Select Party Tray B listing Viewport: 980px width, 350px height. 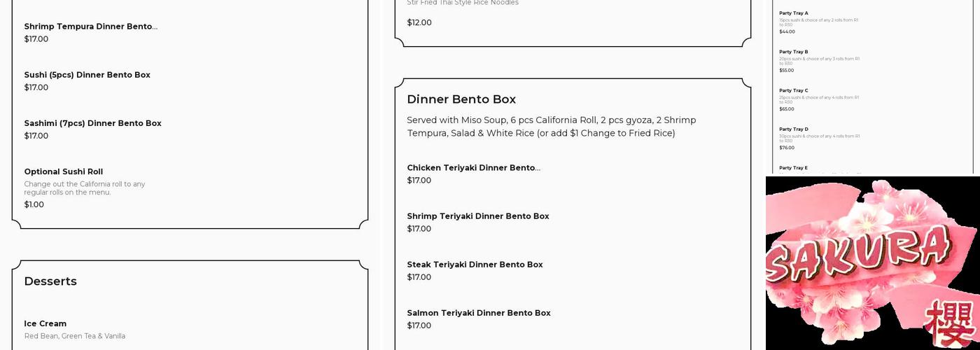tap(794, 52)
